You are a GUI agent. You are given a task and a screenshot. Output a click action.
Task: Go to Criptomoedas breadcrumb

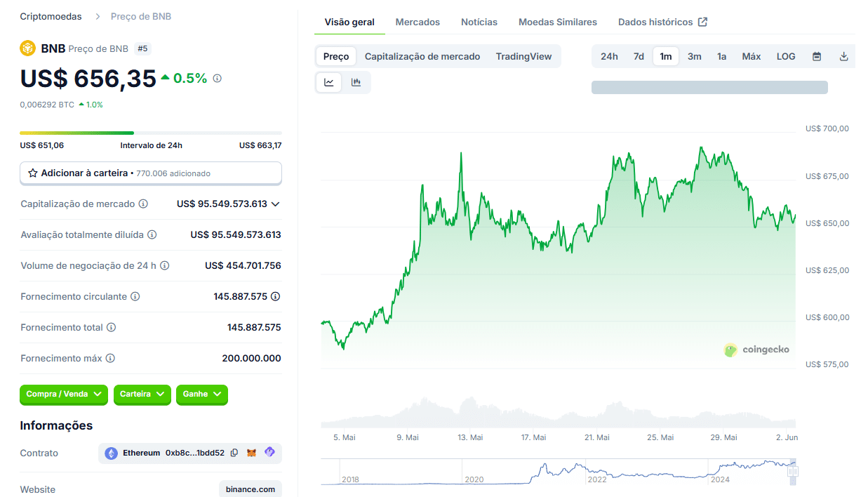[x=51, y=16]
